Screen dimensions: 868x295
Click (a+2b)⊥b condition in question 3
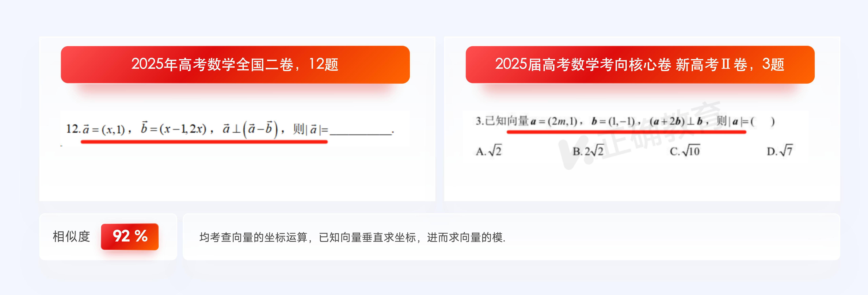tap(676, 121)
